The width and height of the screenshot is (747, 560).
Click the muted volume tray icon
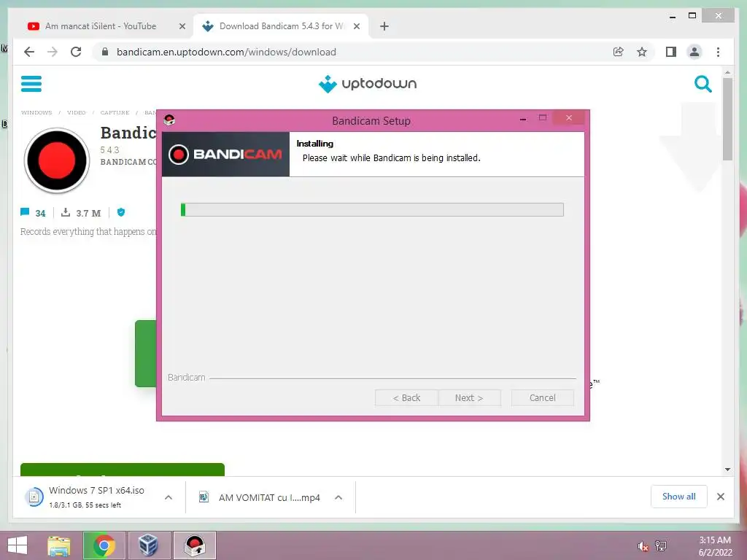(643, 546)
